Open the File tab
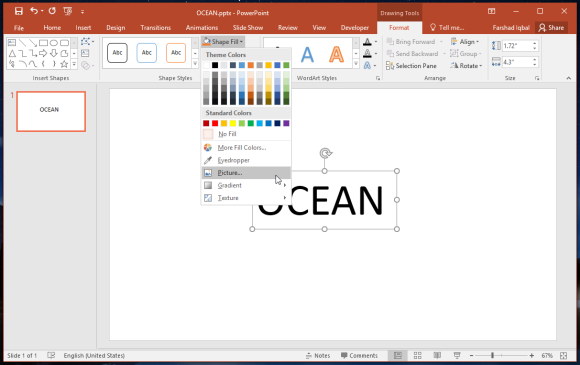580x365 pixels. [x=18, y=28]
